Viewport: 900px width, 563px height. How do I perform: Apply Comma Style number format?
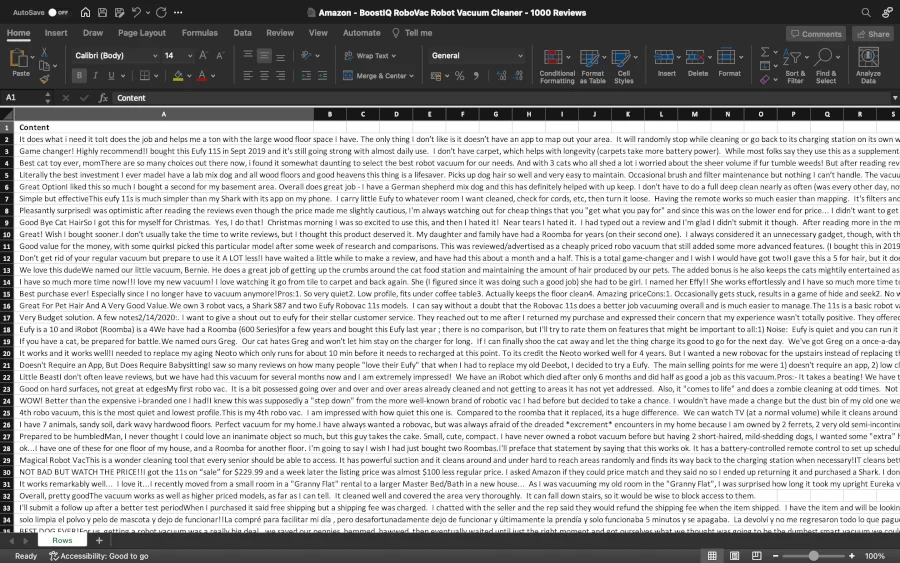(476, 76)
